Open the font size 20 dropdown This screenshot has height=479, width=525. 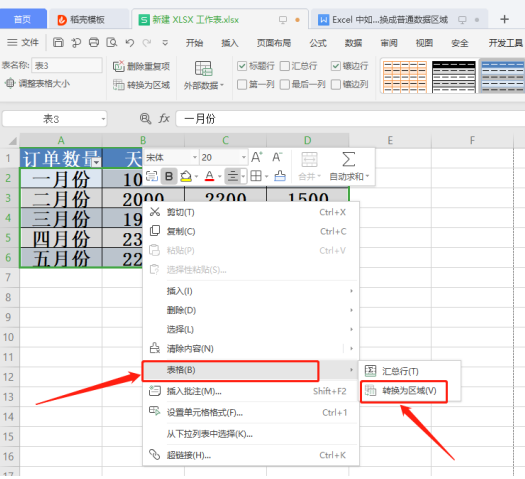[x=244, y=157]
